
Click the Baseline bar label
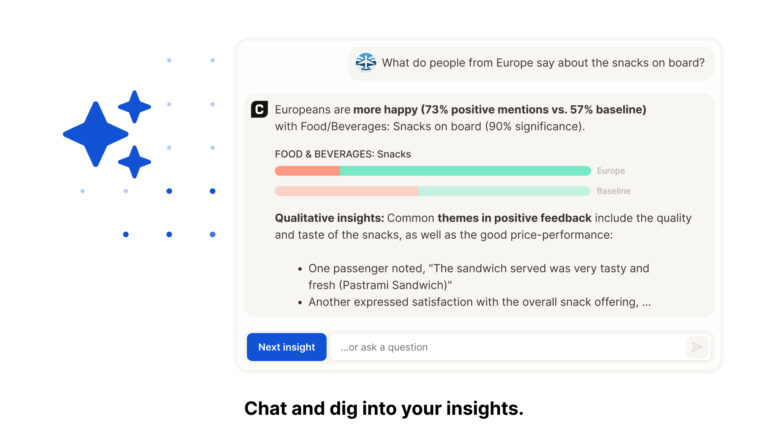tap(613, 191)
